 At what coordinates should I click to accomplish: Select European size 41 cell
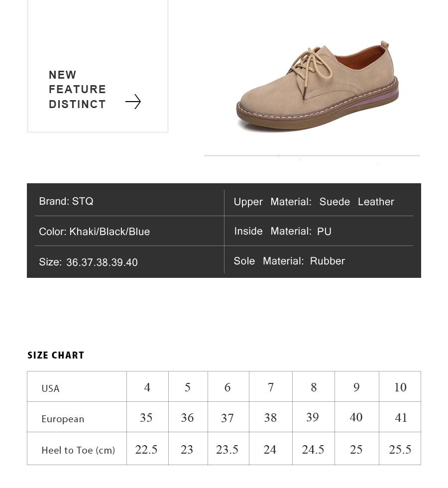click(400, 417)
